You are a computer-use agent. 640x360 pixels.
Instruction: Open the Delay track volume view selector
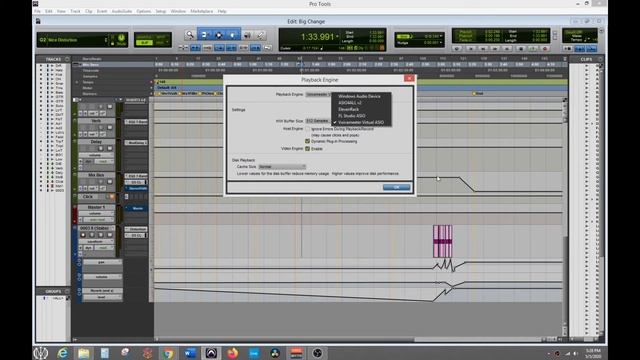point(96,155)
